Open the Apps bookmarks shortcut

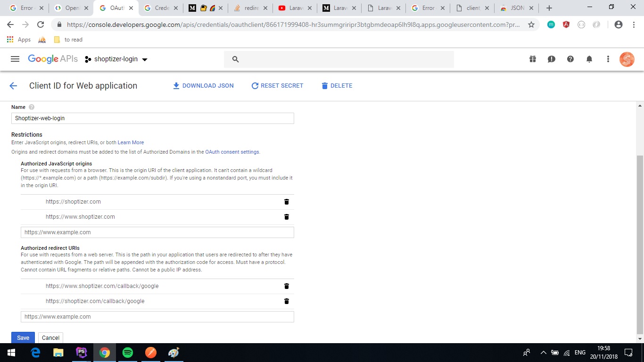click(19, 40)
